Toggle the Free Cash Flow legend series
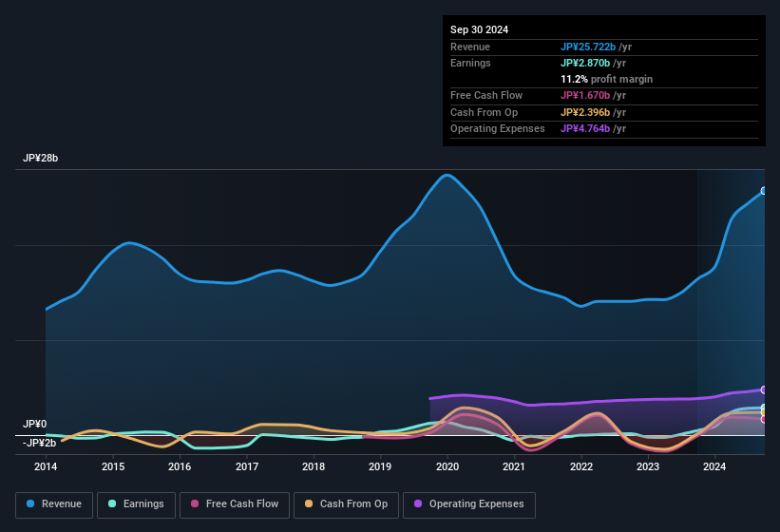Screen dimensions: 780x532 (x=235, y=504)
